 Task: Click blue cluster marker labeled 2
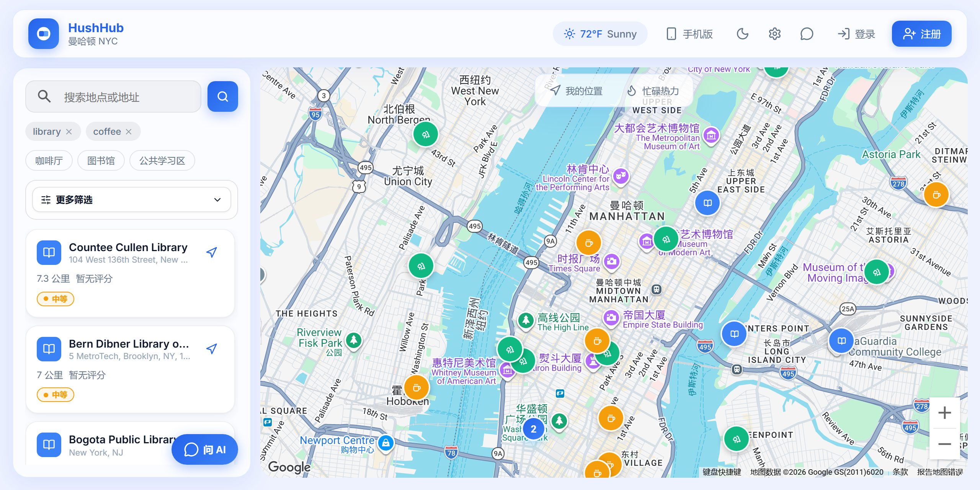533,429
